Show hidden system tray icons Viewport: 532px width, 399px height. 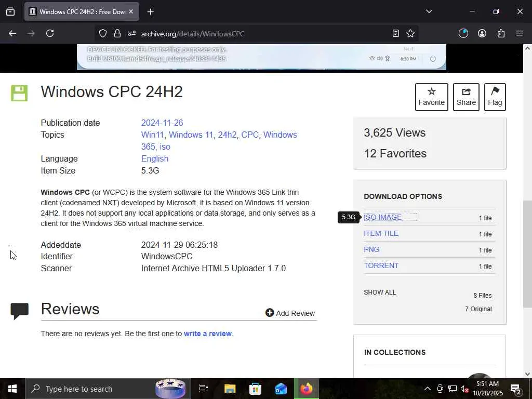point(428,389)
